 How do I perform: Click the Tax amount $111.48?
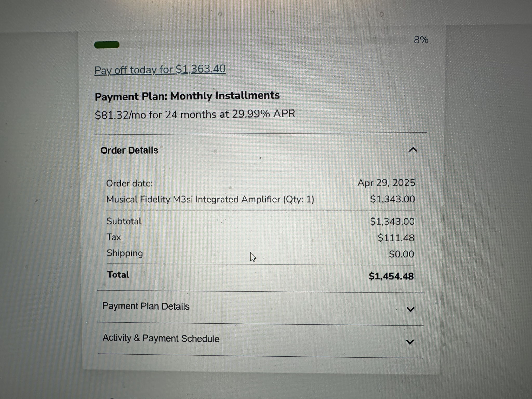pos(396,238)
